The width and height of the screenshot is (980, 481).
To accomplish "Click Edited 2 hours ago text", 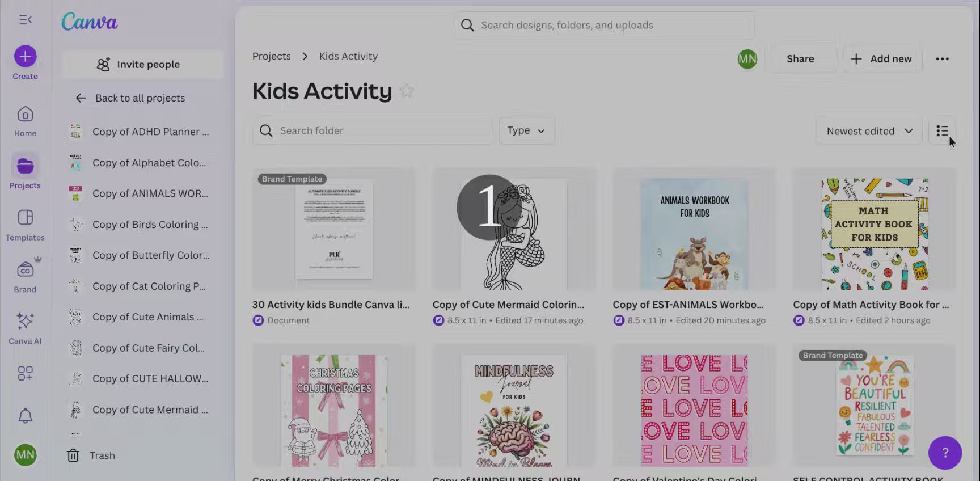I will point(893,320).
